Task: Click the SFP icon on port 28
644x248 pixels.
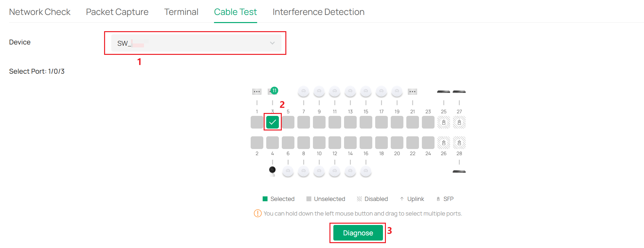Action: click(x=459, y=143)
